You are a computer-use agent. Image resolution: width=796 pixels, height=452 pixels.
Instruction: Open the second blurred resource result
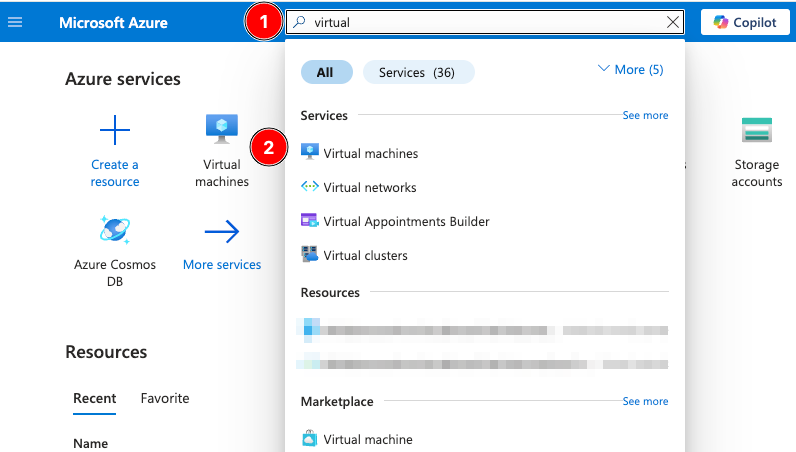coord(482,364)
